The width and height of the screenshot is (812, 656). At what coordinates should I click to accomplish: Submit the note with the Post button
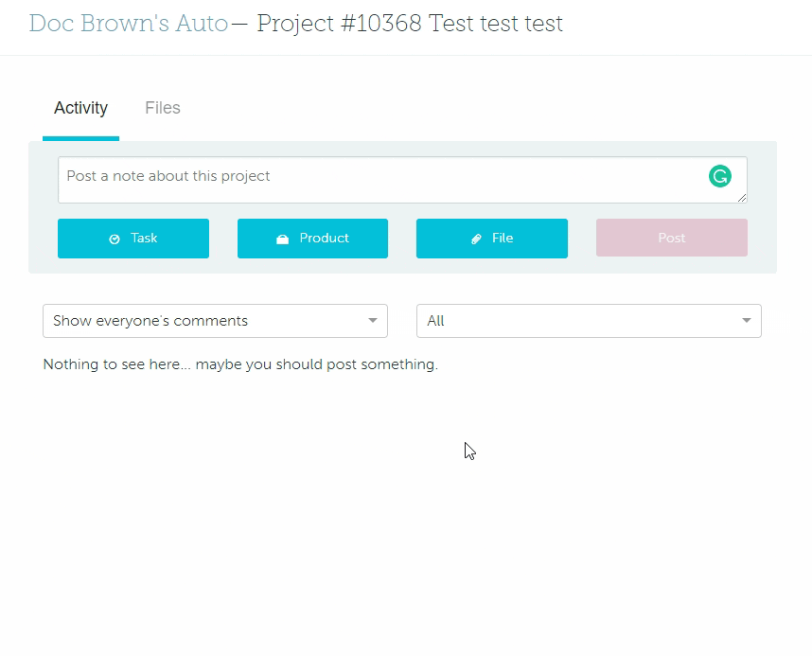tap(671, 239)
